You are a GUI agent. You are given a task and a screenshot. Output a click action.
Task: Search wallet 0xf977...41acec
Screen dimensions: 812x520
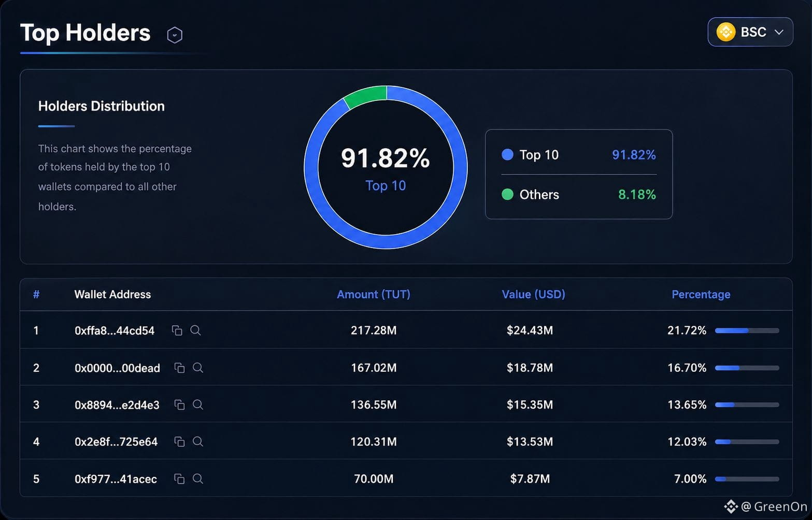coord(198,479)
